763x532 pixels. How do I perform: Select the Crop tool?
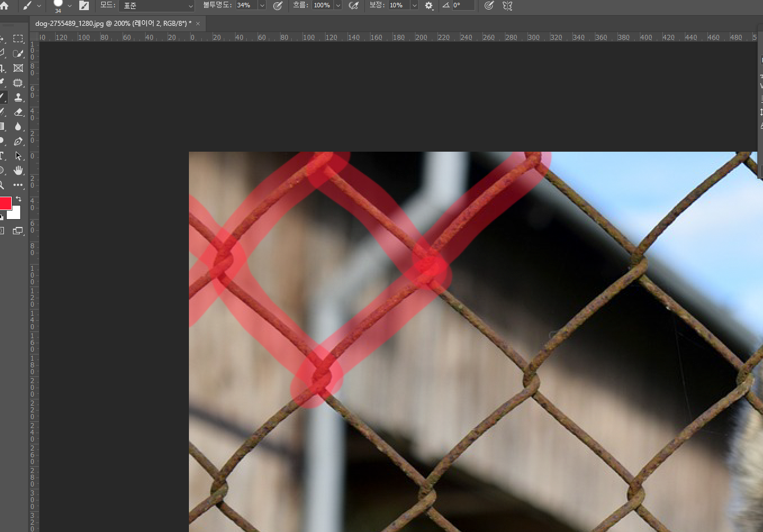pos(2,68)
